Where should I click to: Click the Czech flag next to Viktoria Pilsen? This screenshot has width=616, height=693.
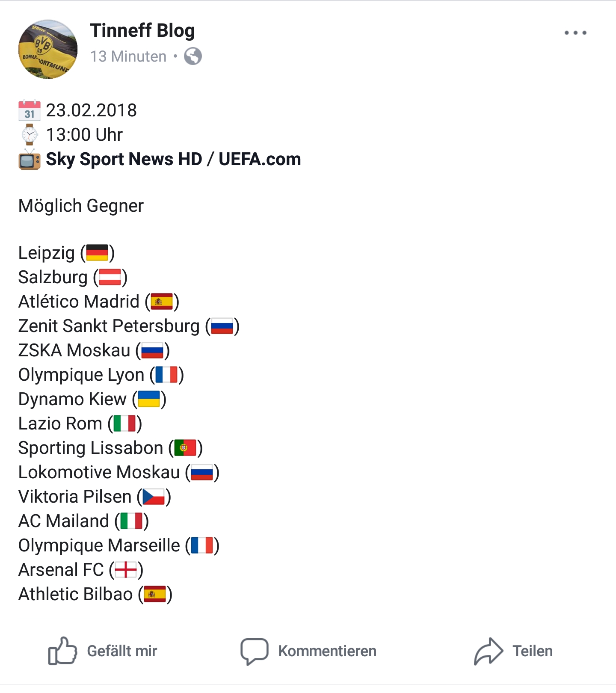click(154, 497)
